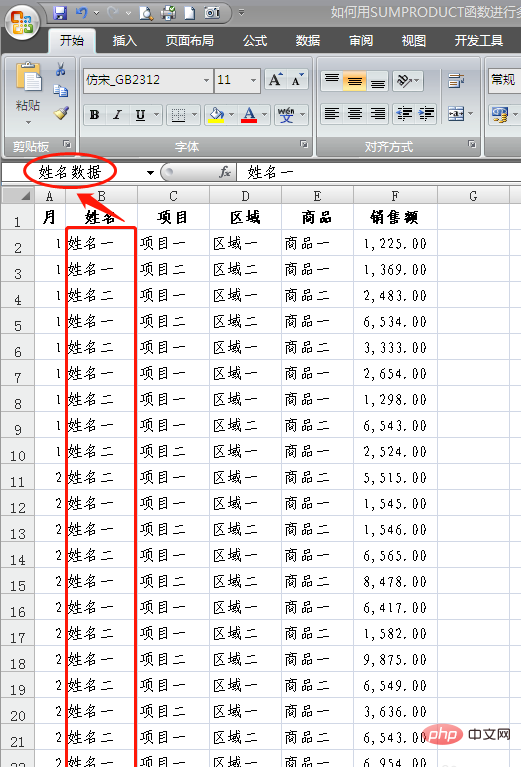The width and height of the screenshot is (521, 767).
Task: Open the 公式 ribbon tab
Action: pos(255,41)
